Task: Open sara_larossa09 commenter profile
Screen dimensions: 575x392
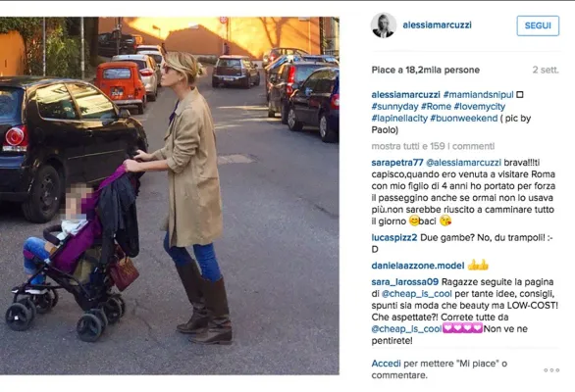Action: click(405, 281)
